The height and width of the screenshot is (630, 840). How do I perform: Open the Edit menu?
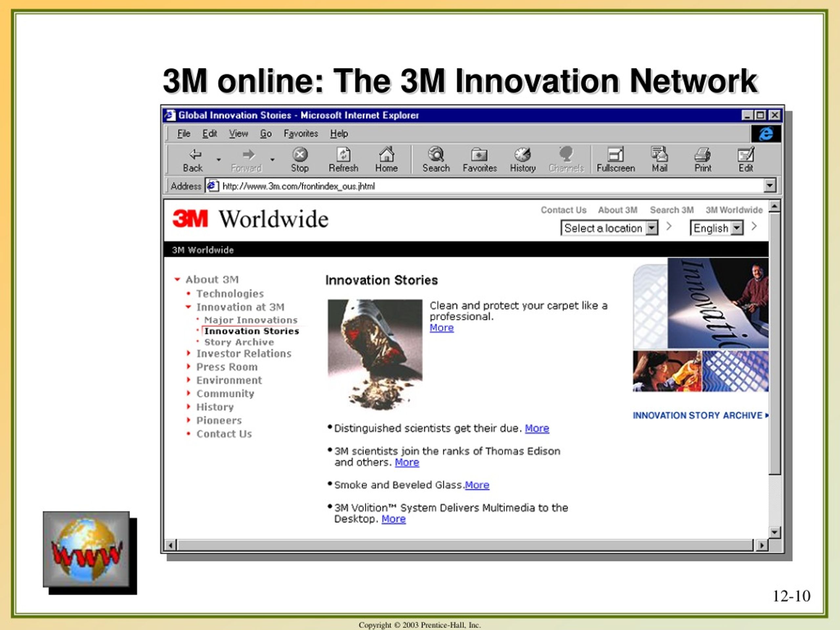coord(210,134)
